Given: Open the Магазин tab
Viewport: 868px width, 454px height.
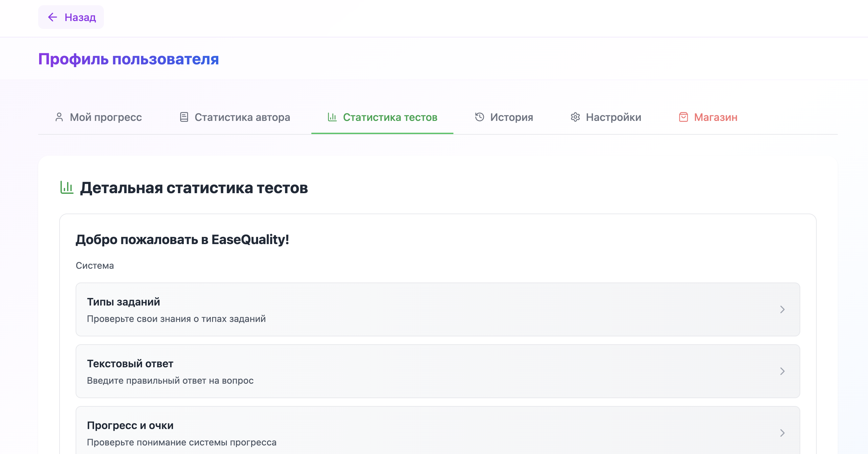Looking at the screenshot, I should point(715,117).
